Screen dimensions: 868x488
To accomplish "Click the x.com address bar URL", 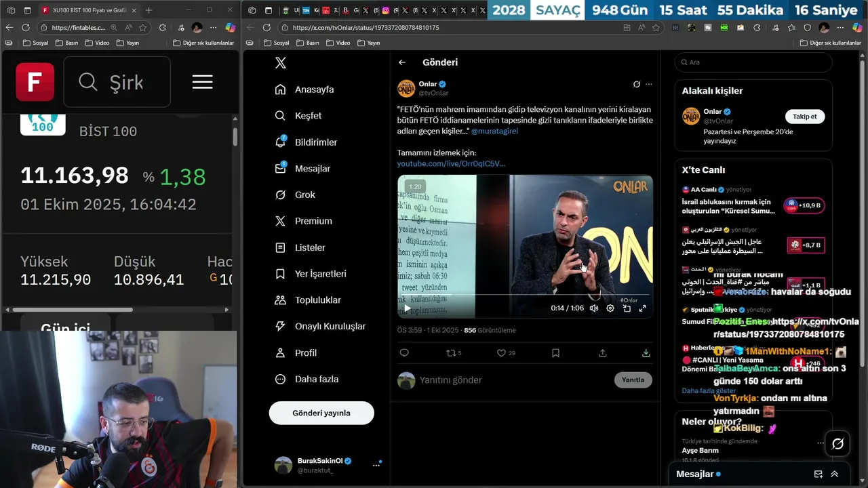I will (366, 28).
